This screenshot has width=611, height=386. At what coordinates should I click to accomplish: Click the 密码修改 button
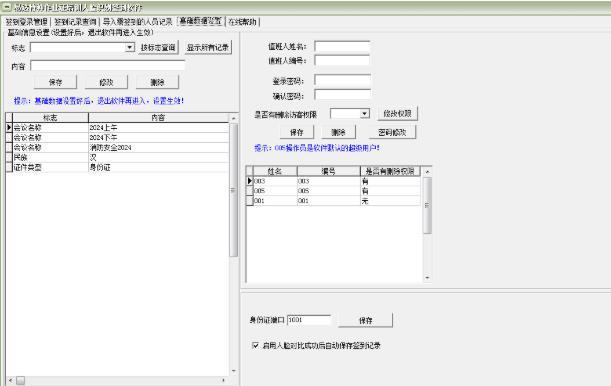392,132
